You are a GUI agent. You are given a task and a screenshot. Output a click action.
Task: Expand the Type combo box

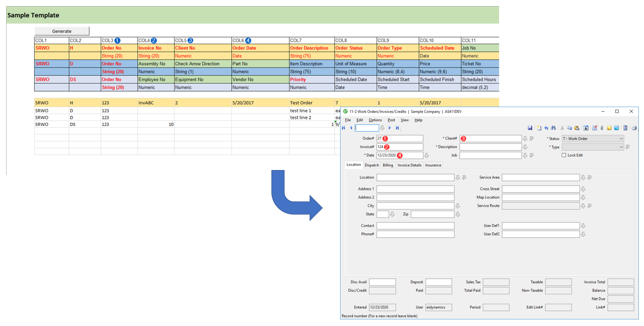click(621, 147)
